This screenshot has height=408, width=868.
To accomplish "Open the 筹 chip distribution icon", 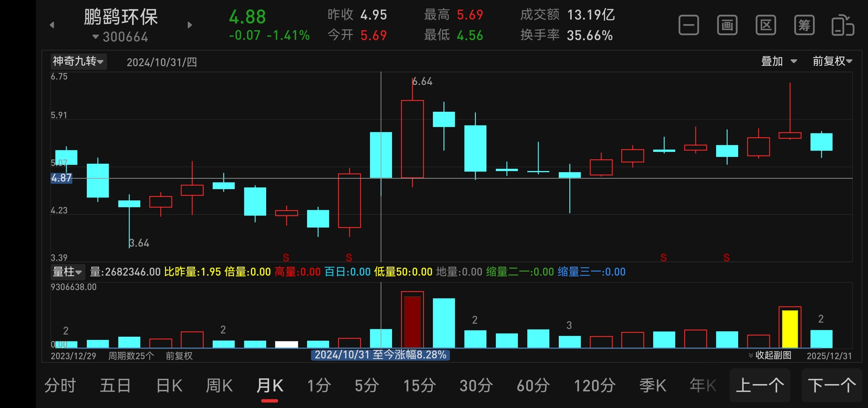I will pos(804,25).
